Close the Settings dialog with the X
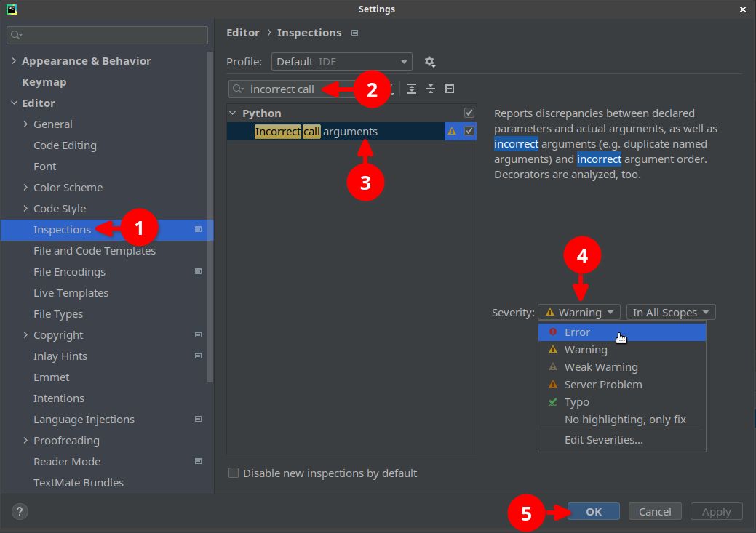This screenshot has width=756, height=533. pyautogui.click(x=742, y=9)
